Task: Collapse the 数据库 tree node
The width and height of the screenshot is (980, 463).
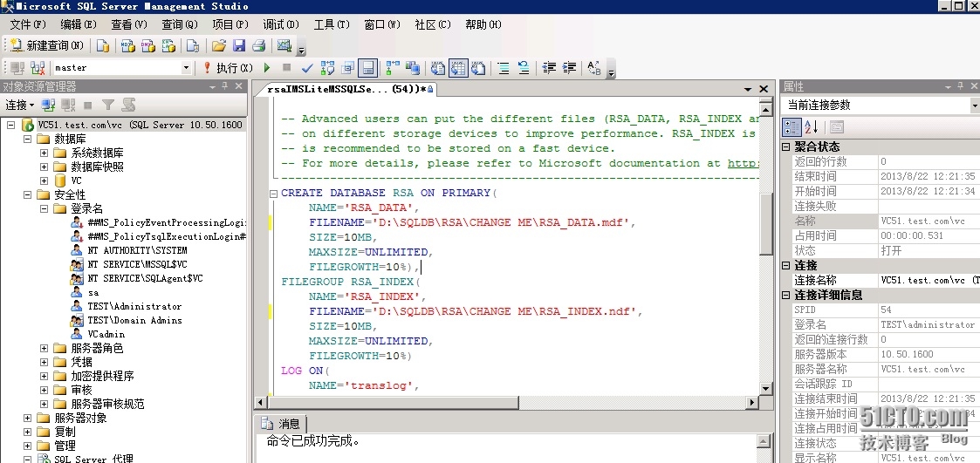Action: click(28, 139)
